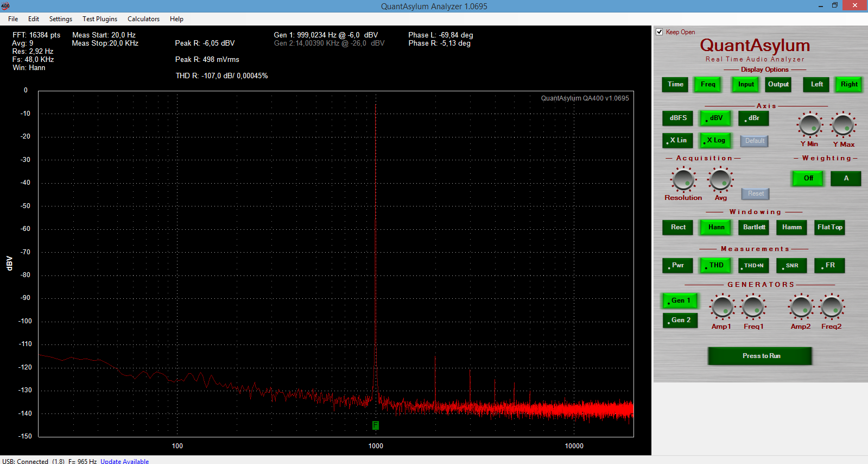868x464 pixels.
Task: Open the Update Available link
Action: tap(124, 461)
